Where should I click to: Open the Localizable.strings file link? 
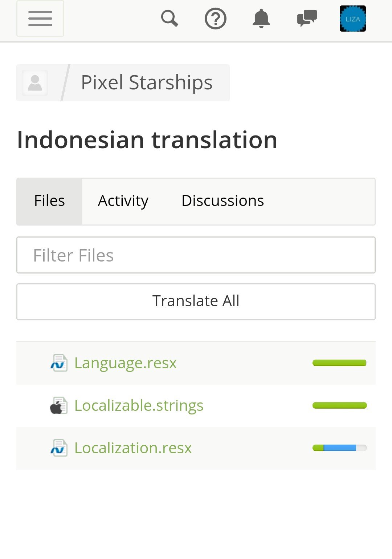click(x=139, y=406)
